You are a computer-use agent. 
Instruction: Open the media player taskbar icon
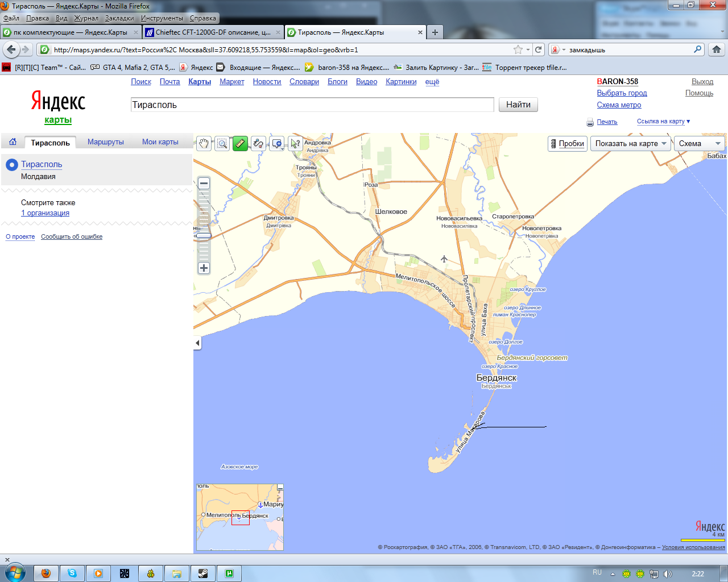[x=98, y=573]
